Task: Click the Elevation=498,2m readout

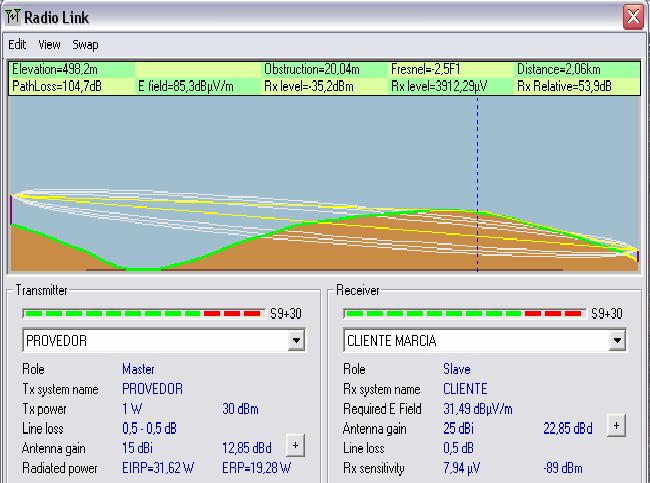Action: coord(55,69)
